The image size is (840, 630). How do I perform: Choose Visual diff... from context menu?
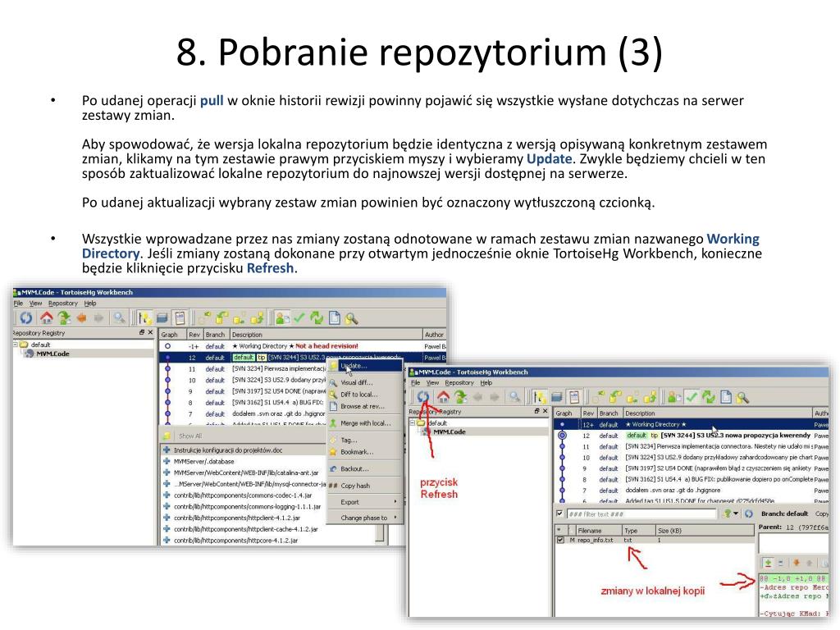[x=365, y=382]
